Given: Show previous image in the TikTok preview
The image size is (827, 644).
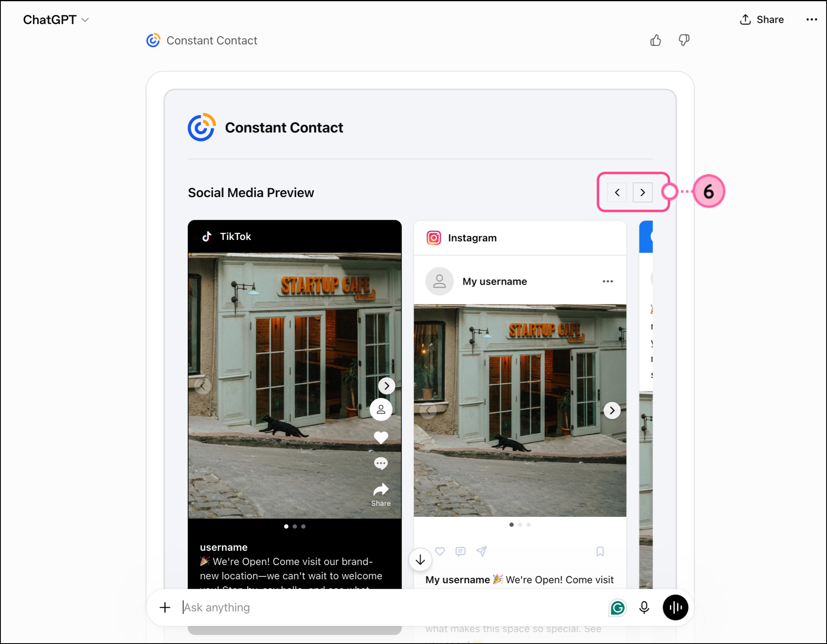Looking at the screenshot, I should click(203, 386).
